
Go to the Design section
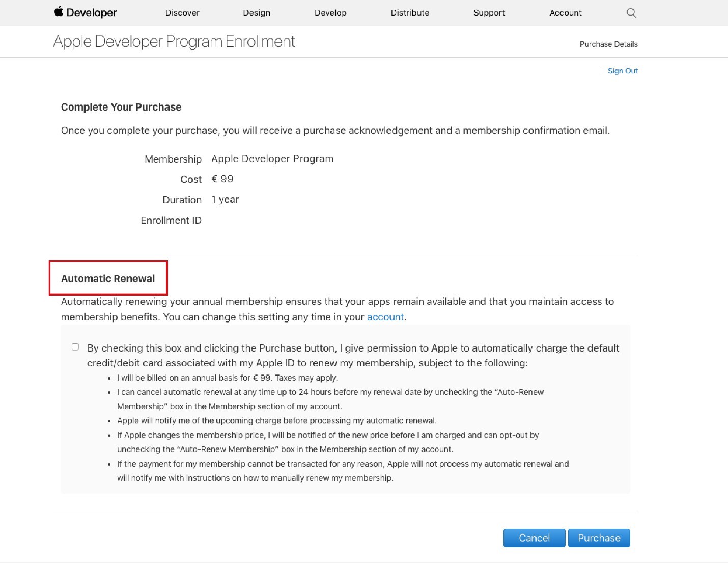pyautogui.click(x=257, y=13)
